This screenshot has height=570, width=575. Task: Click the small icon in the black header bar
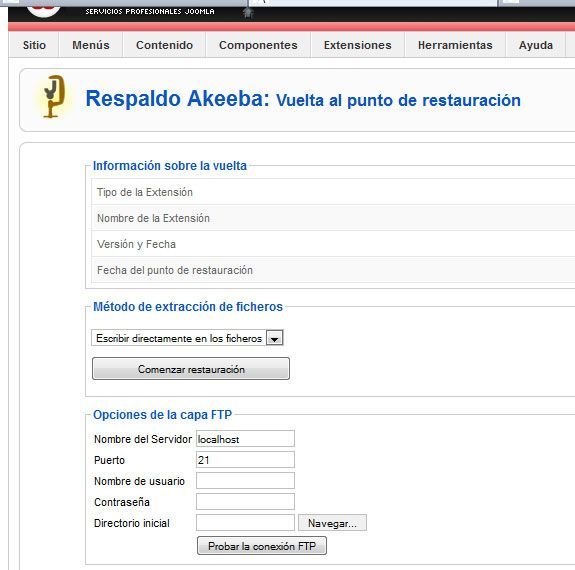[x=248, y=13]
